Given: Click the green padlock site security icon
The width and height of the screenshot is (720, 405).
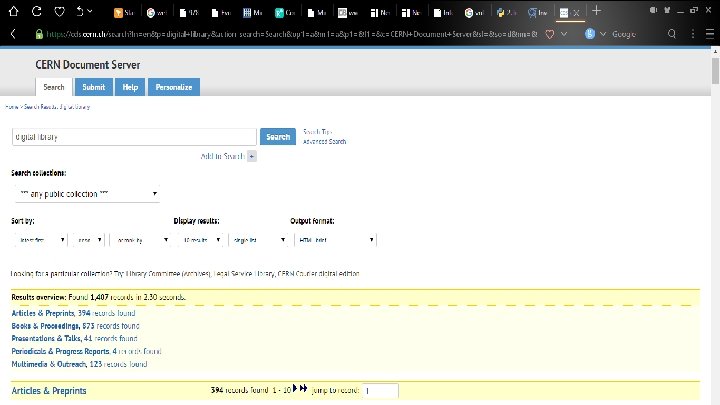Looking at the screenshot, I should tap(39, 34).
